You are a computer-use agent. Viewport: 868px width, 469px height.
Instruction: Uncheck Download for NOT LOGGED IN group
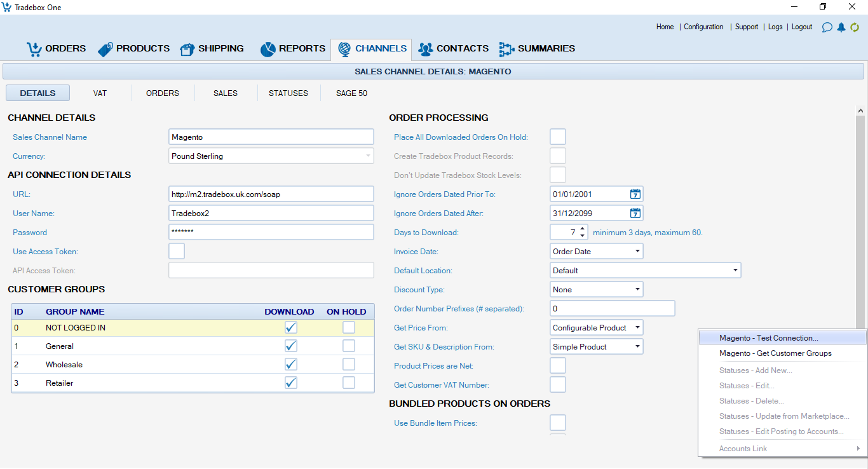click(291, 327)
